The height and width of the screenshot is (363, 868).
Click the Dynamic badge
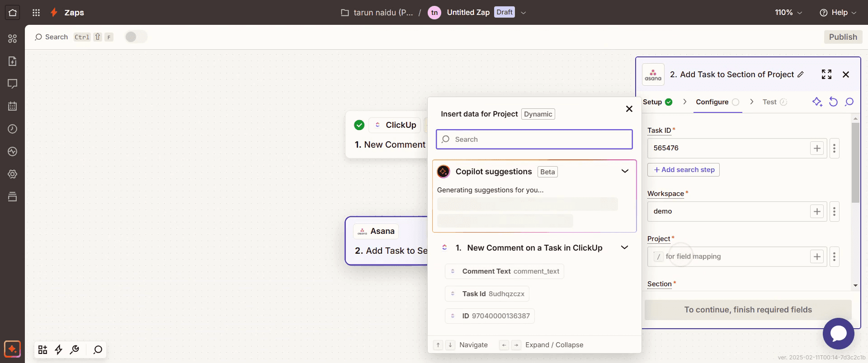click(x=538, y=114)
